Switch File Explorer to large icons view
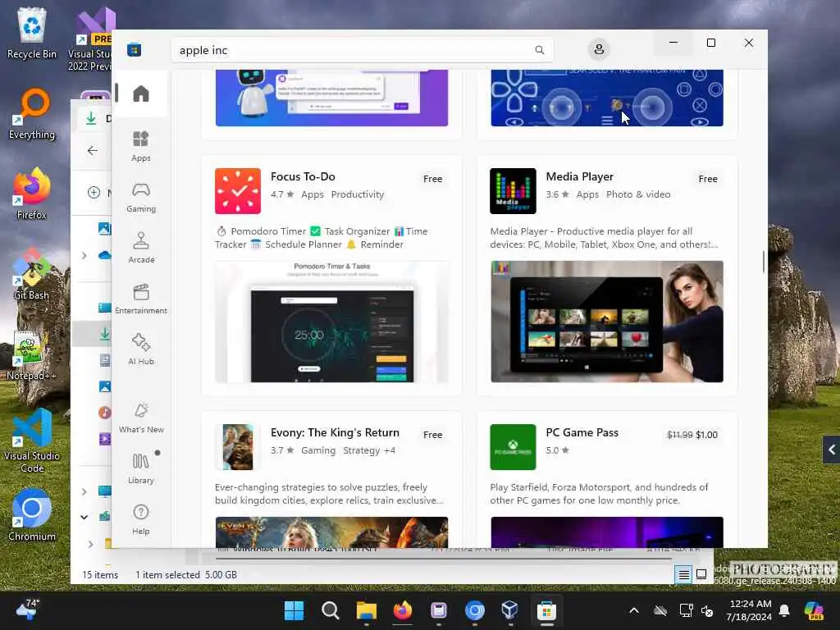 pos(701,575)
